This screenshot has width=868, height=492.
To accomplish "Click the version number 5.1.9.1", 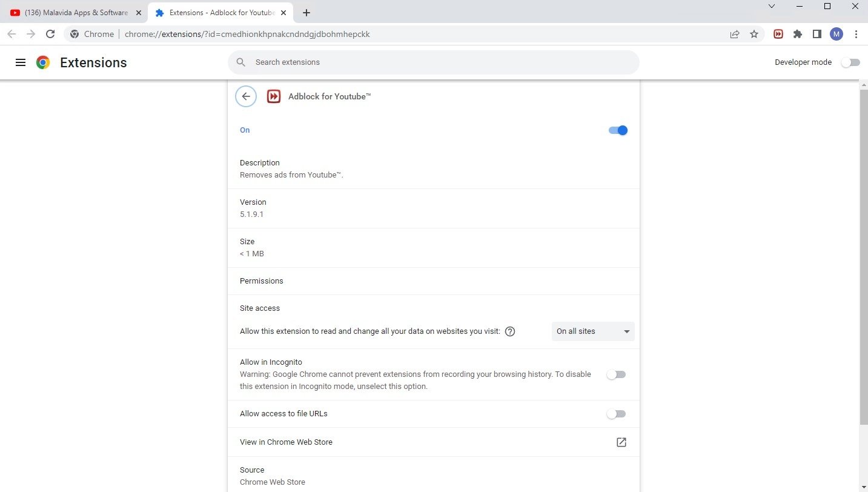I will tap(251, 214).
